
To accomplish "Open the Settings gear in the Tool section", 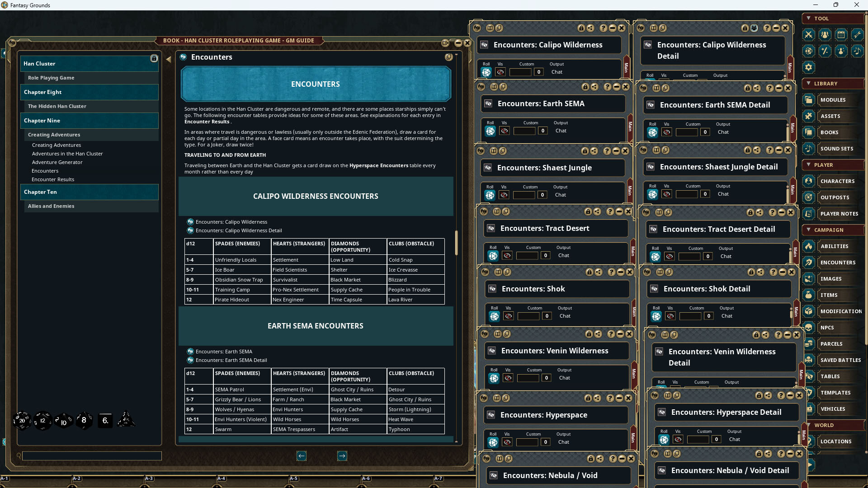I will (809, 67).
